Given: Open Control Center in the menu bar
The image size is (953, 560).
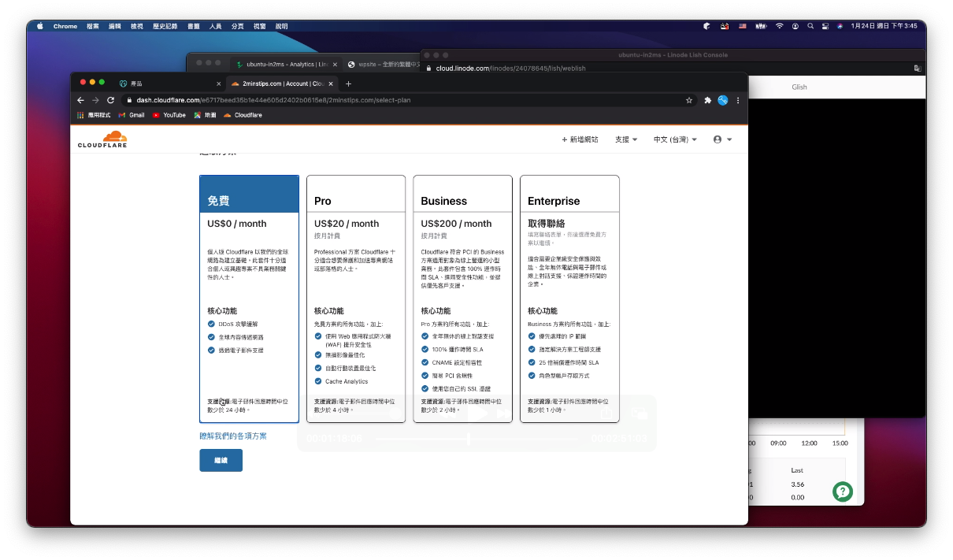Looking at the screenshot, I should tap(825, 26).
